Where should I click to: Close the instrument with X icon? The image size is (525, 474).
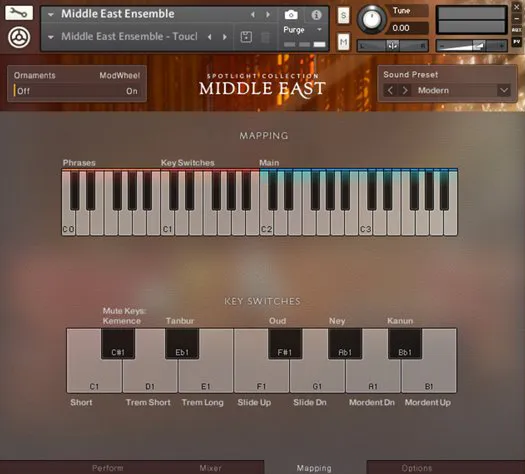(517, 7)
